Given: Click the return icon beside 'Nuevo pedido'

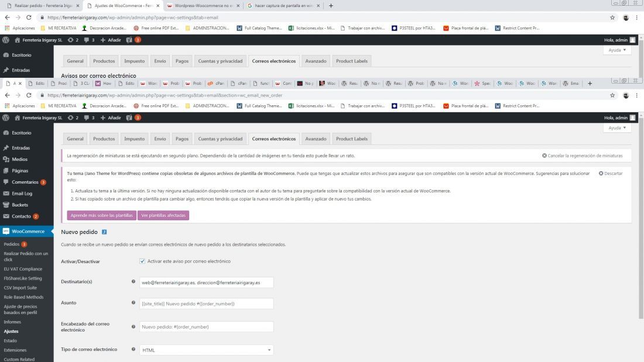Looking at the screenshot, I should pos(104,232).
